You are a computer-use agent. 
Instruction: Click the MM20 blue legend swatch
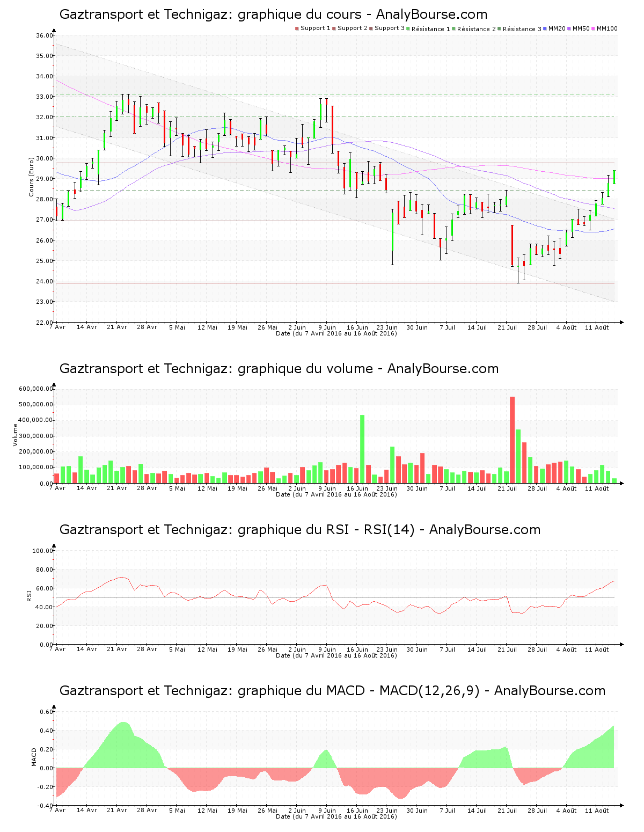point(545,28)
